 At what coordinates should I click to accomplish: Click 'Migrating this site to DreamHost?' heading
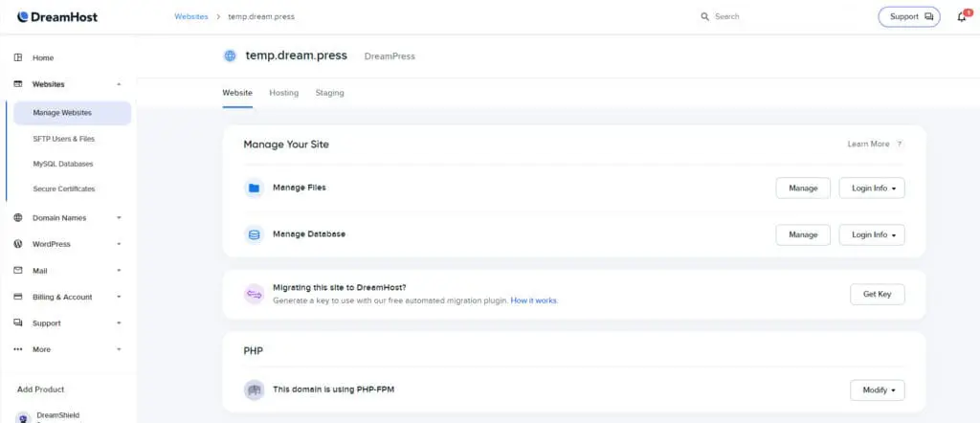pos(340,287)
